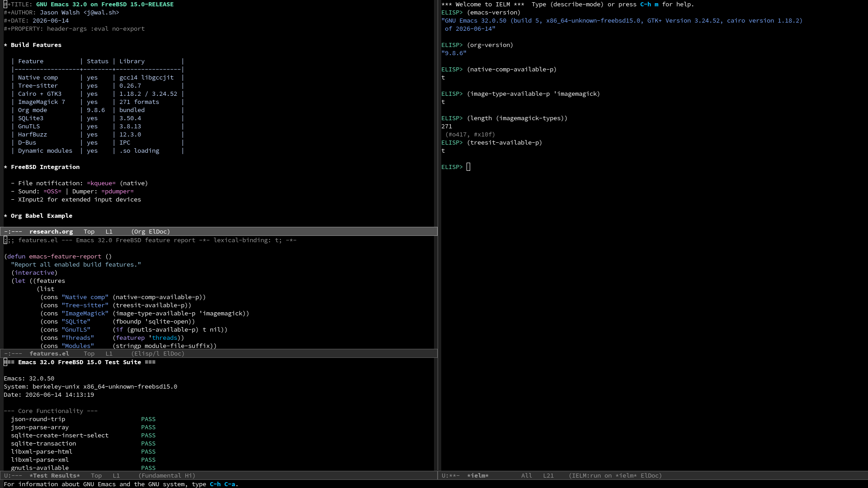Screen dimensions: 868x488
Task: Select the Library column header cell
Action: tap(132, 61)
